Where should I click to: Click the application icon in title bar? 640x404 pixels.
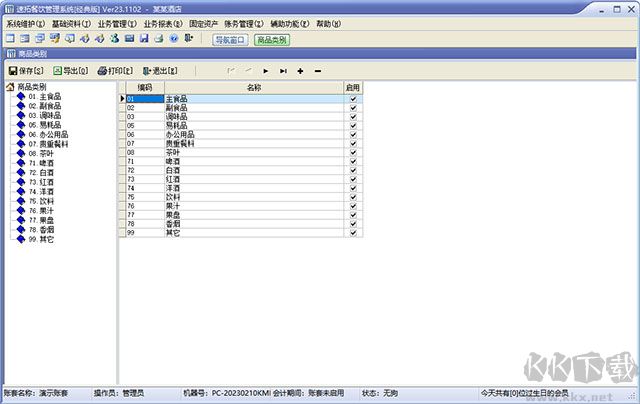click(x=9, y=9)
